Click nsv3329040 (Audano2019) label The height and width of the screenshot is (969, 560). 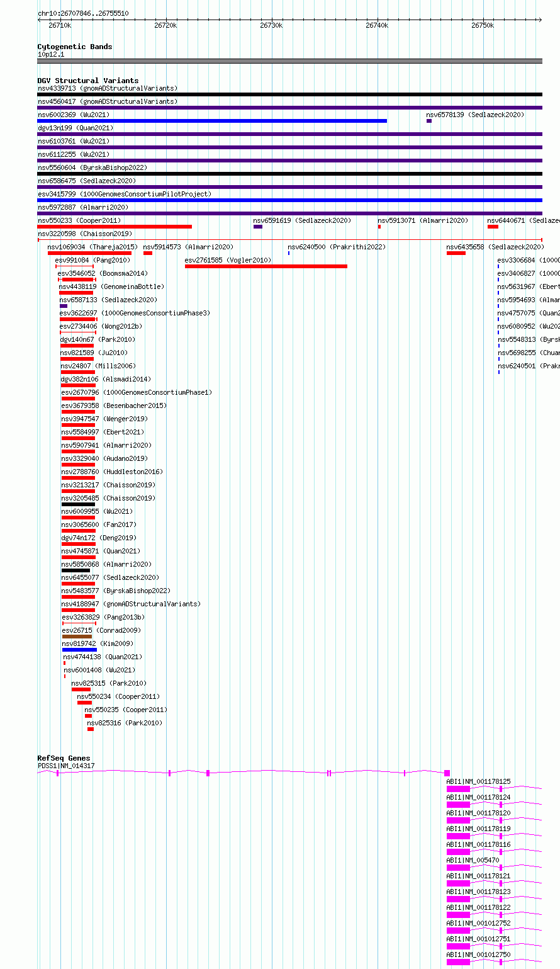coord(104,458)
